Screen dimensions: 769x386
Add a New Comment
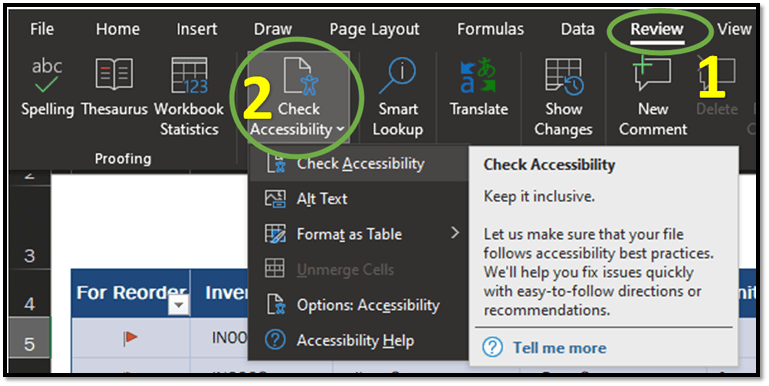point(653,97)
